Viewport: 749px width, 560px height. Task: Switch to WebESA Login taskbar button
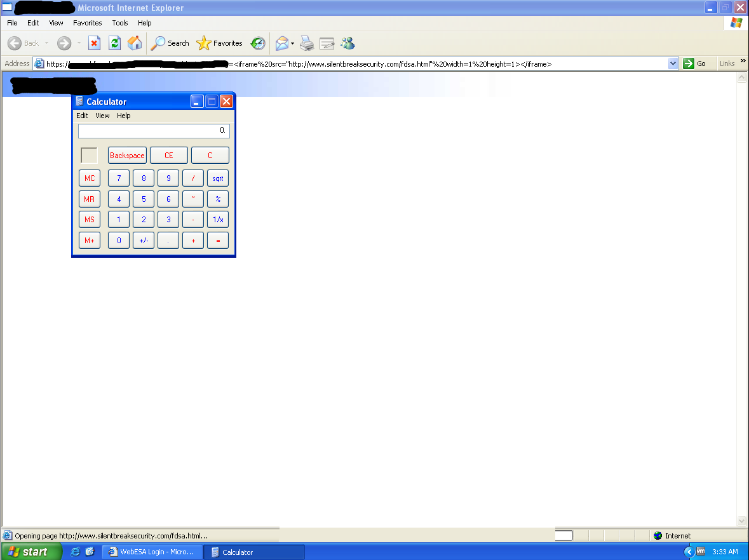click(152, 552)
